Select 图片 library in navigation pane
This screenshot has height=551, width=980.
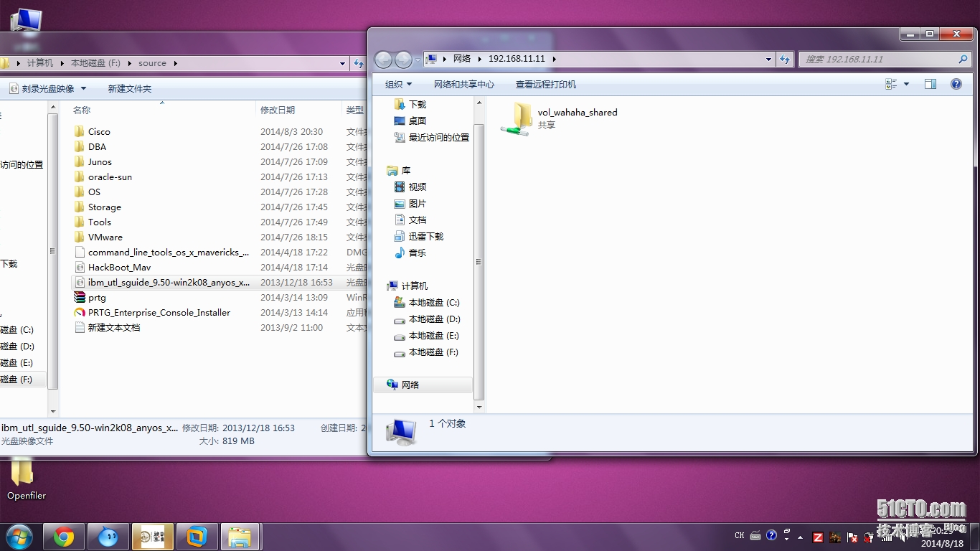(411, 203)
